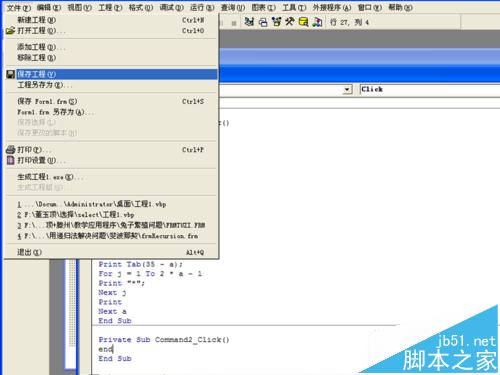Open recent file 3 ending in .FRM
The image size is (500, 375).
pos(111,225)
